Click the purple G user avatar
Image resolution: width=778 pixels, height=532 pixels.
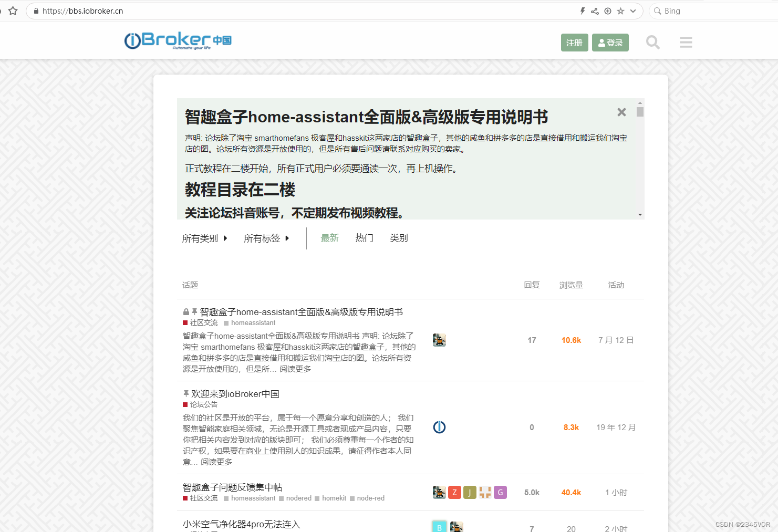[500, 492]
